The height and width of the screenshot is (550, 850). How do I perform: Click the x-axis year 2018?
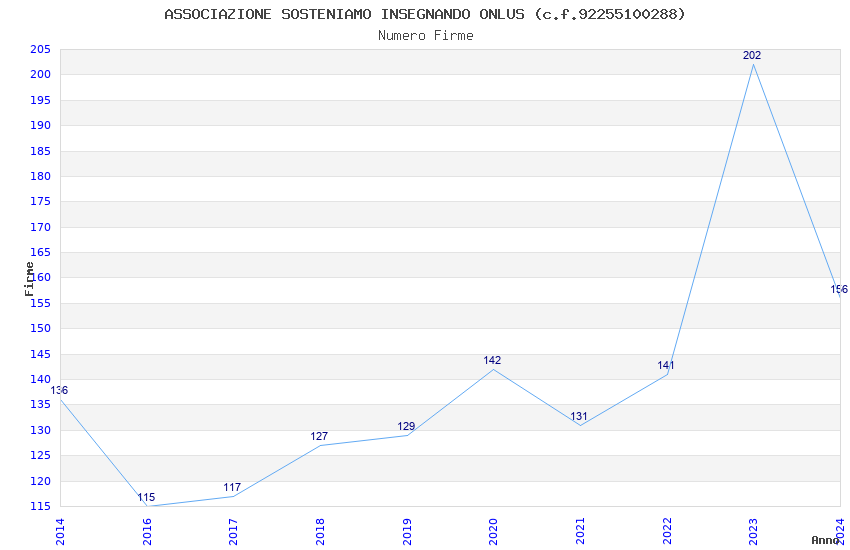(x=320, y=532)
